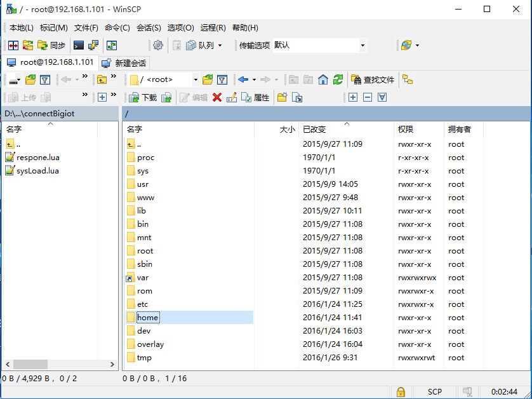The height and width of the screenshot is (399, 532).
Task: Click the local open directory folder icon
Action: [30, 80]
